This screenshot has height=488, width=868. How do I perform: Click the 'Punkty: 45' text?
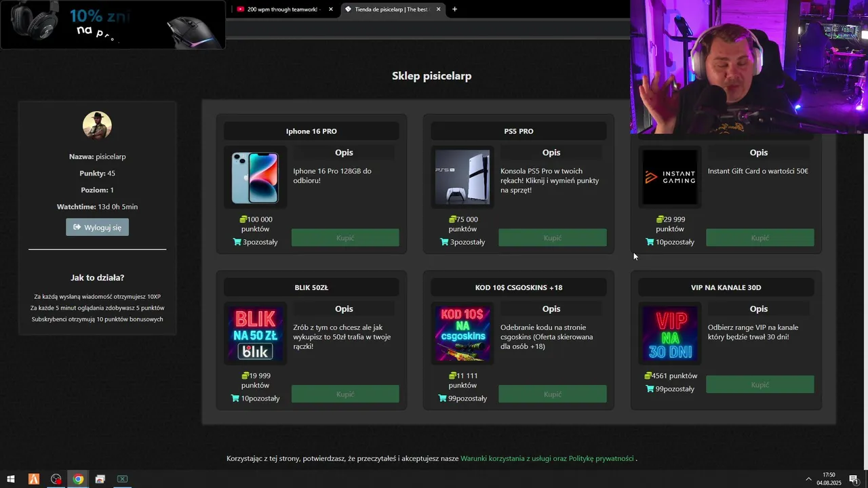pyautogui.click(x=97, y=174)
